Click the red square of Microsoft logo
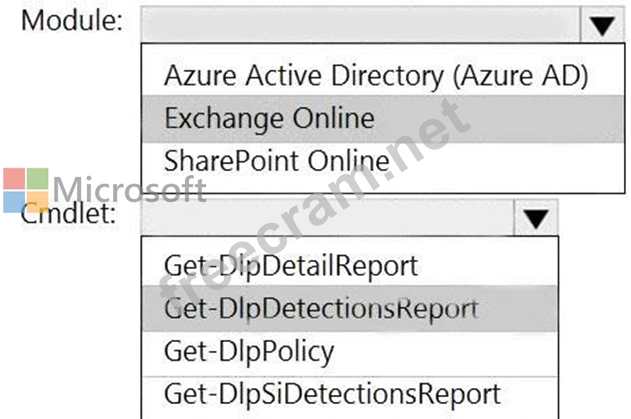Screen dimensions: 631x419 [x=13, y=179]
